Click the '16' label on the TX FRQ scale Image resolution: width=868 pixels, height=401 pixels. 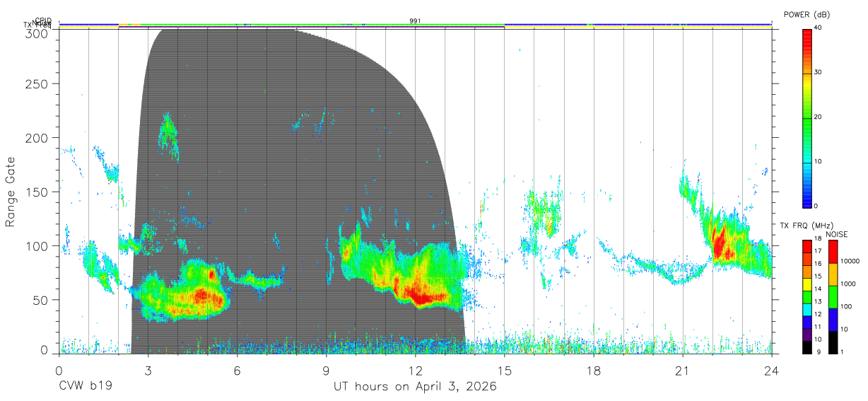coord(818,265)
